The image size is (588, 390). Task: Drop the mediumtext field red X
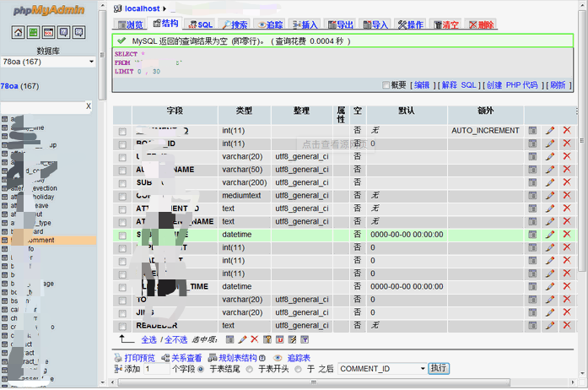567,195
